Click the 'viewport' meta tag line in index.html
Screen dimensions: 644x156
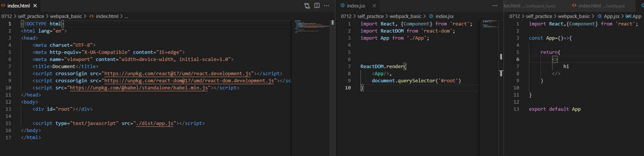133,59
